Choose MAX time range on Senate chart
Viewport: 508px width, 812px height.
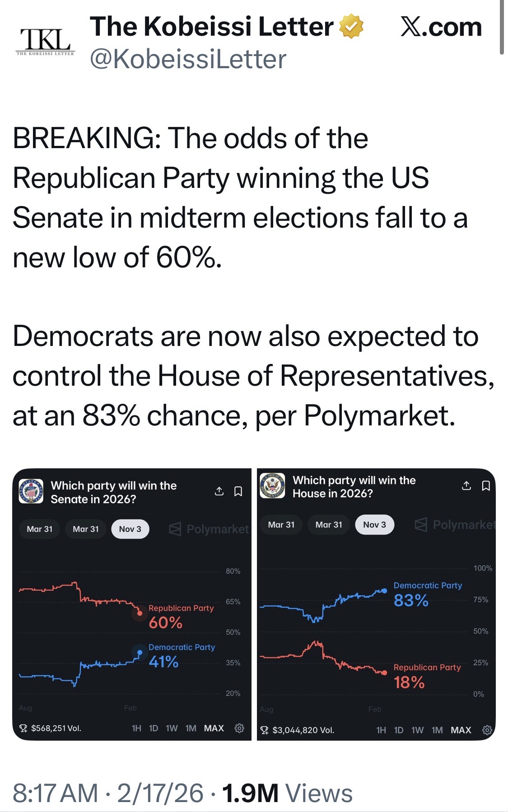click(x=214, y=728)
